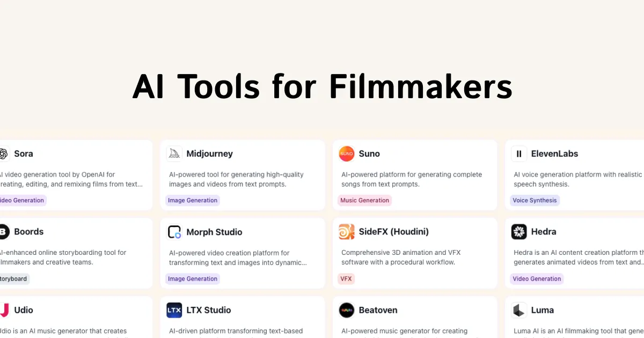Click the Video Generation tag under Hedra
The width and height of the screenshot is (644, 338).
(x=537, y=278)
